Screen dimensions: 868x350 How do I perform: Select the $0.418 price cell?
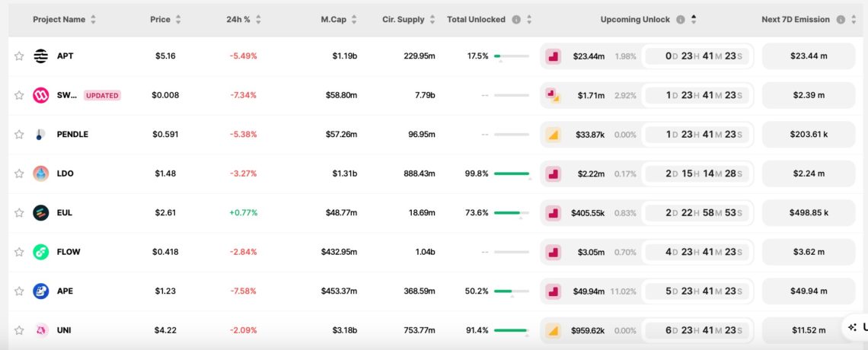(165, 252)
